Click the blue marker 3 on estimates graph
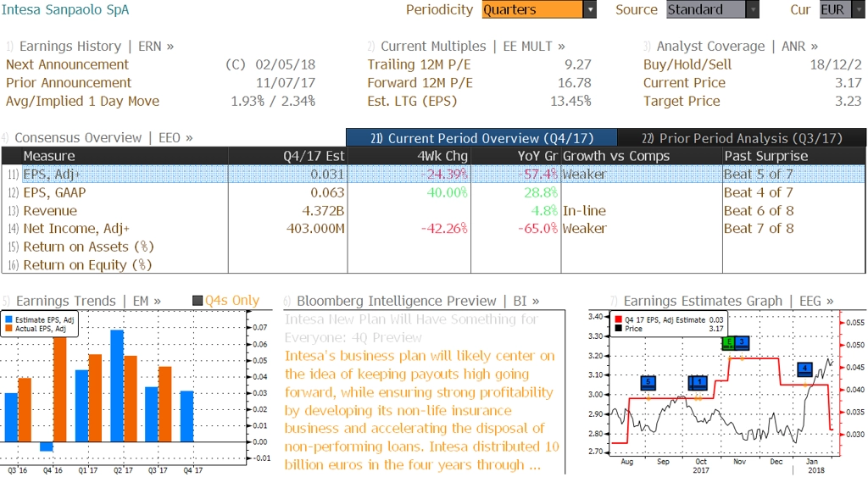This screenshot has width=868, height=477. [x=742, y=343]
